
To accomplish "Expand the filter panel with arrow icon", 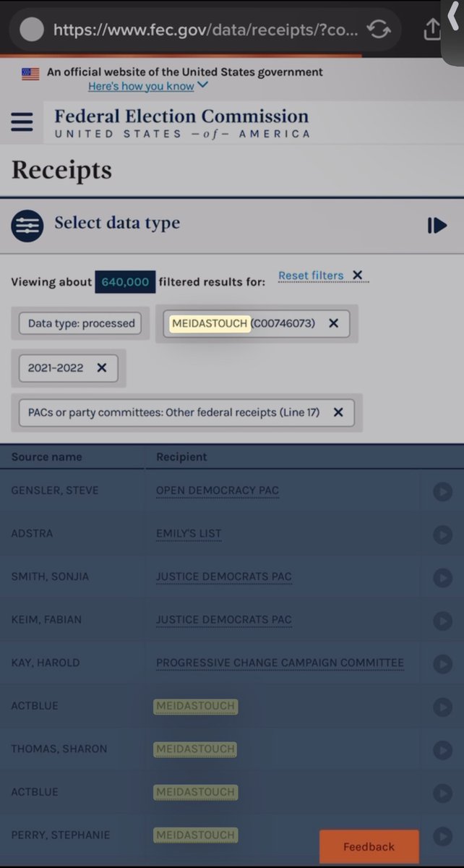I will point(437,225).
